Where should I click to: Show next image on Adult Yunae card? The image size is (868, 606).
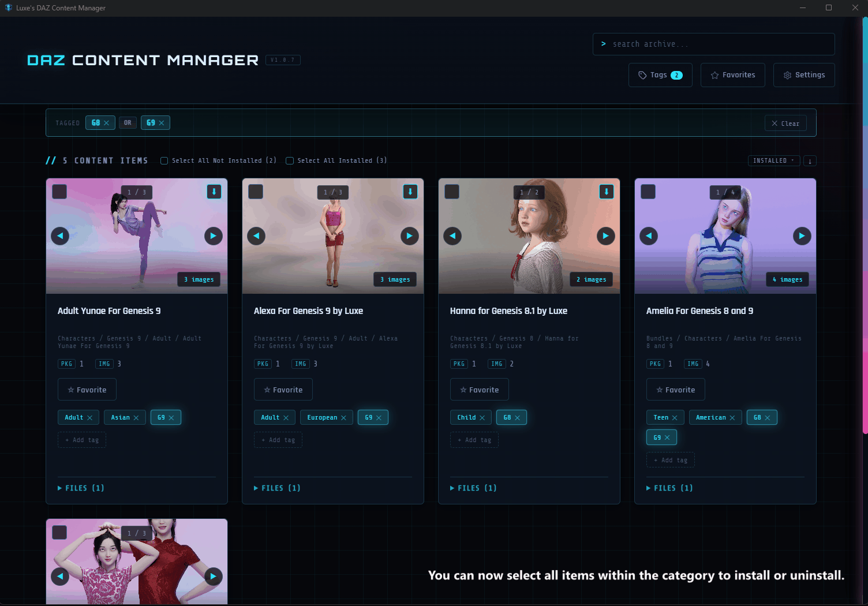click(x=214, y=236)
